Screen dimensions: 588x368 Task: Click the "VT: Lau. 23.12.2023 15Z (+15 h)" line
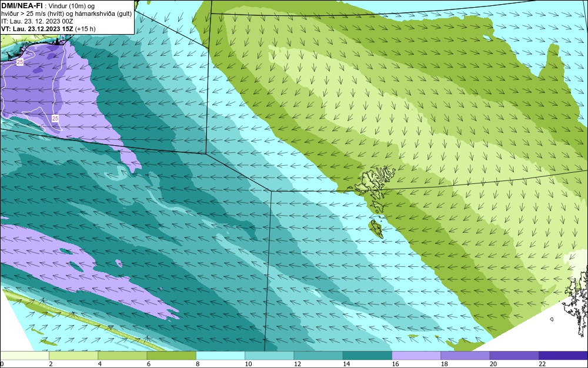click(x=48, y=29)
